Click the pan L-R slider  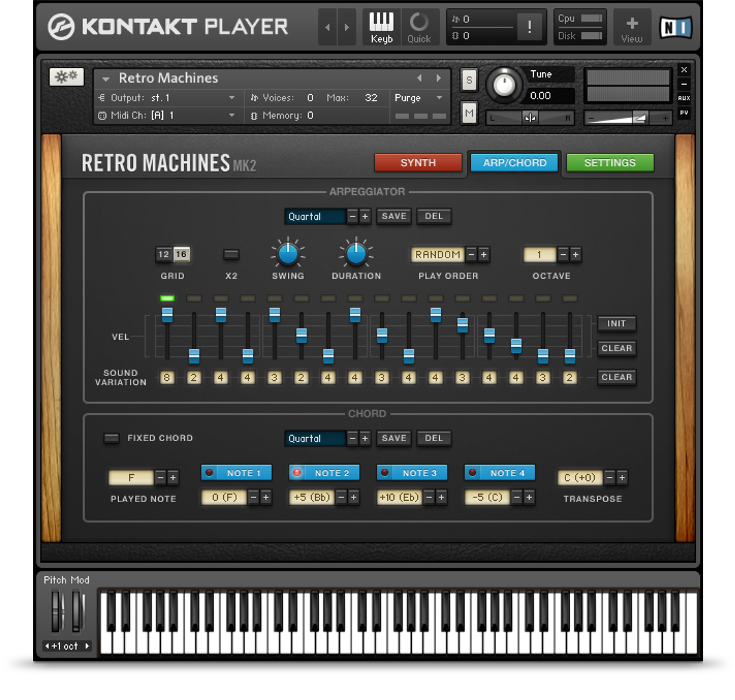[530, 118]
